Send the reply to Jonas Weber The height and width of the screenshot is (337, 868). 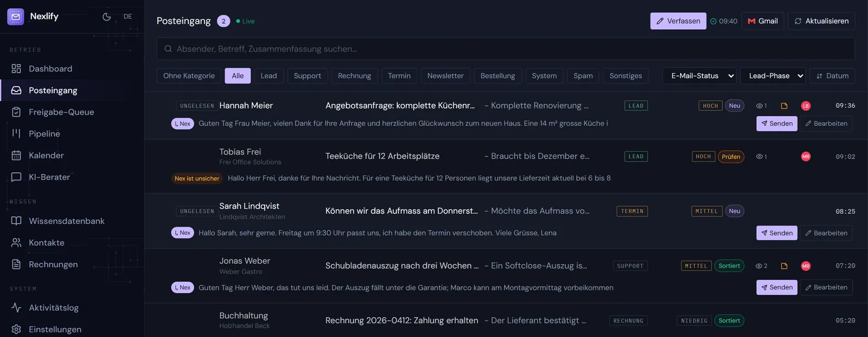777,287
